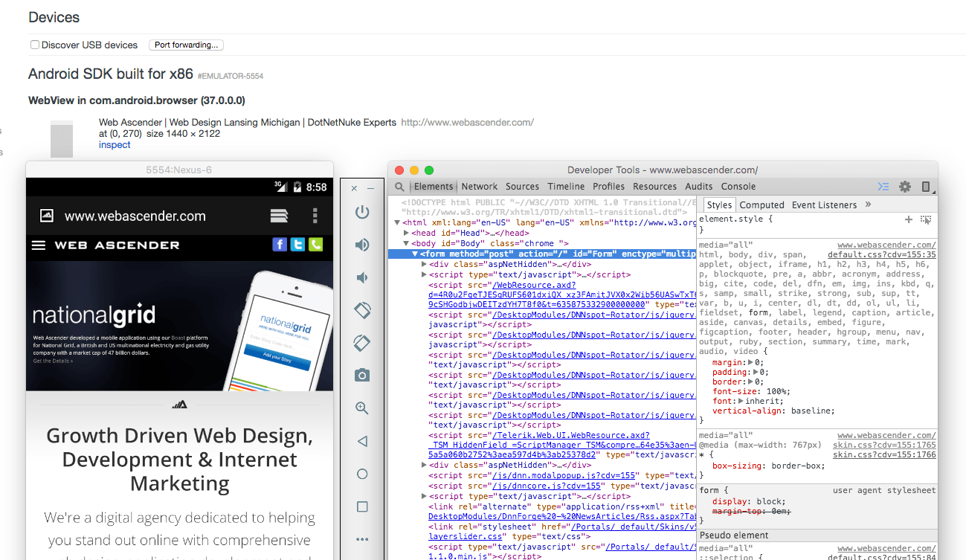Capture a screenshot with the camera icon
This screenshot has height=560, width=966.
[x=362, y=375]
